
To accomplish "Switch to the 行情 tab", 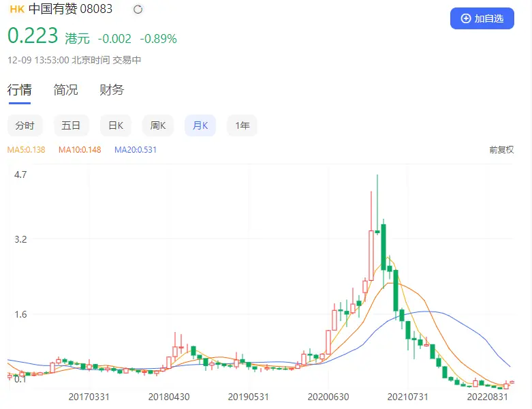I will pos(19,90).
